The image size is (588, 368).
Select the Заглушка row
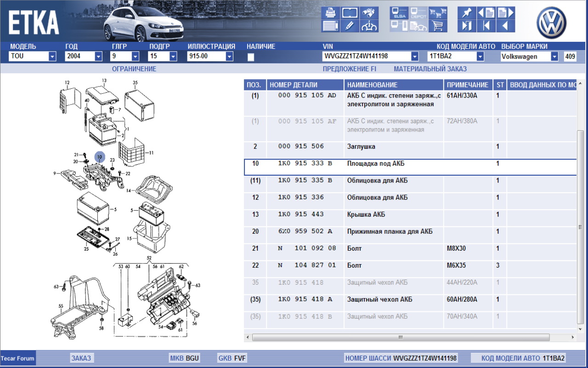point(410,150)
